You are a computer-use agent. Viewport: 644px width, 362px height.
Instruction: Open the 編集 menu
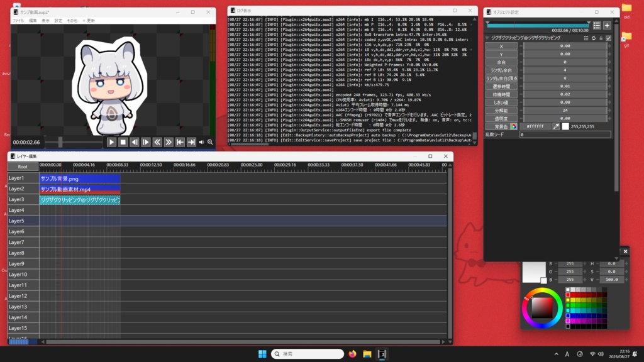[33, 21]
